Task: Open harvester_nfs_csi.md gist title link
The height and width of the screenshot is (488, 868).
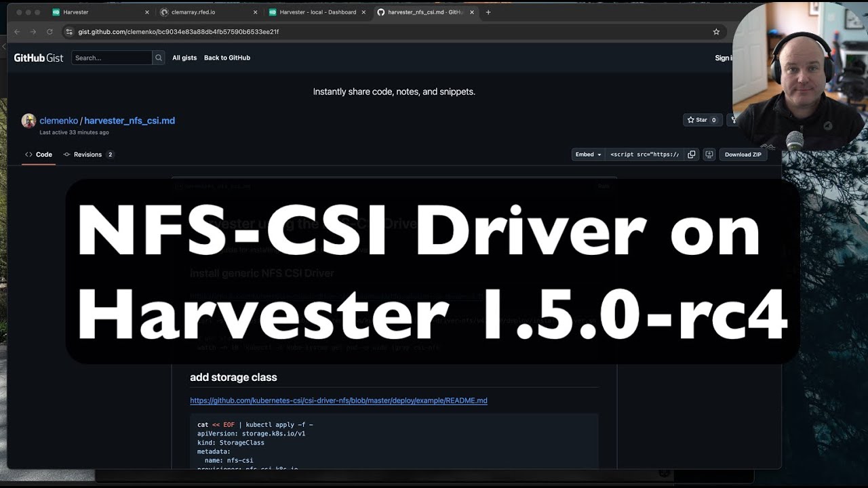Action: point(130,121)
